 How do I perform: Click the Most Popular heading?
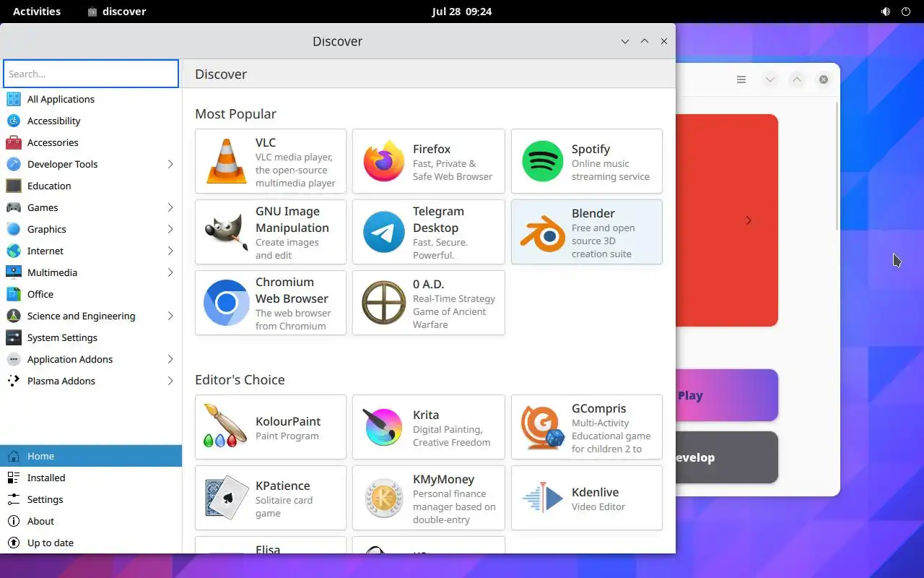235,114
